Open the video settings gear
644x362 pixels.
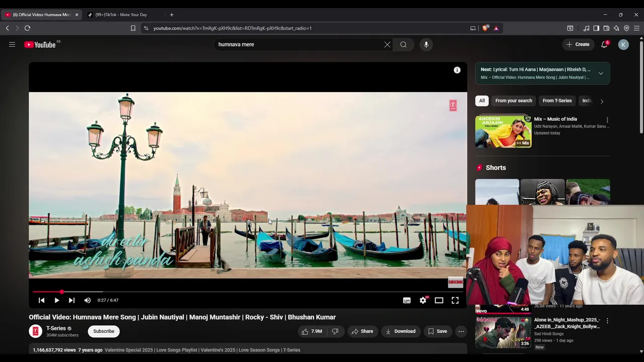(x=423, y=300)
